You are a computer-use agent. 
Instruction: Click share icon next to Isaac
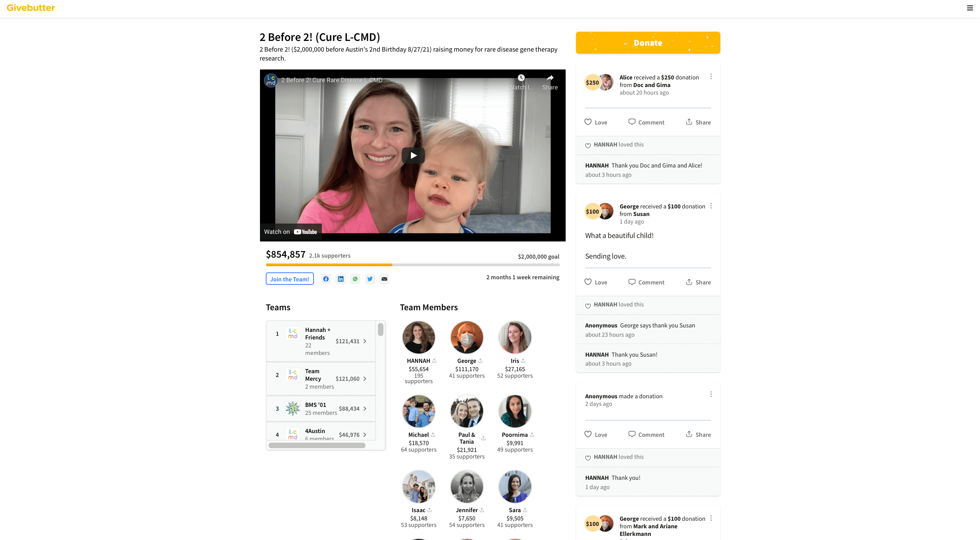click(429, 509)
